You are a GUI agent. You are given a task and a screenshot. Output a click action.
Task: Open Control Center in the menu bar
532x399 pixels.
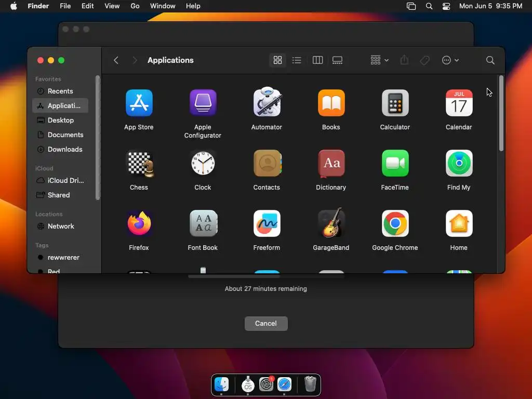click(x=446, y=6)
